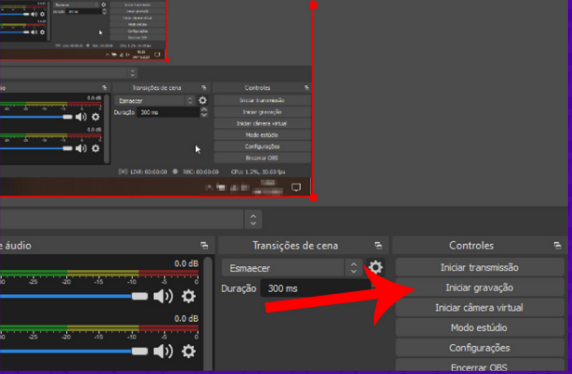The width and height of the screenshot is (572, 374).
Task: In the preview capture, mute the first audio channel
Action: (81, 117)
